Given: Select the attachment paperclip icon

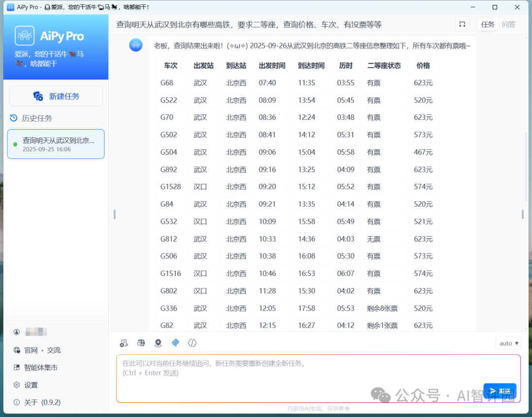Looking at the screenshot, I should pos(175,343).
